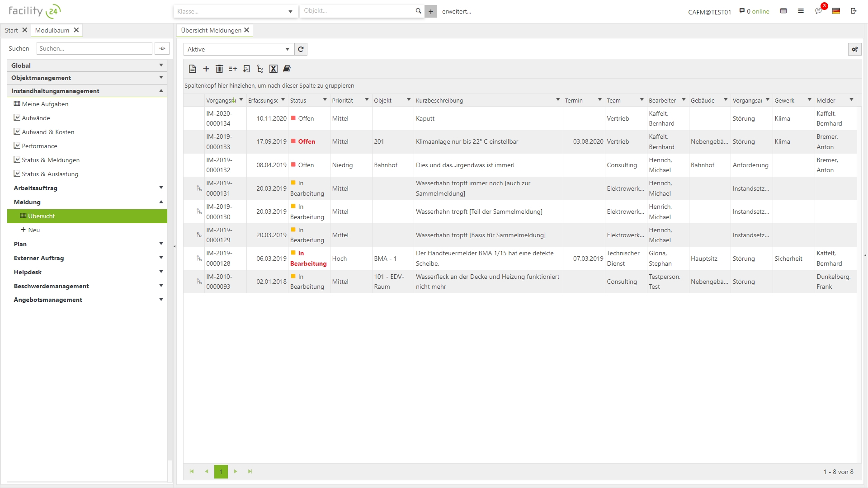Click the book icon in toolbar
The height and width of the screenshot is (488, 868).
click(x=287, y=69)
